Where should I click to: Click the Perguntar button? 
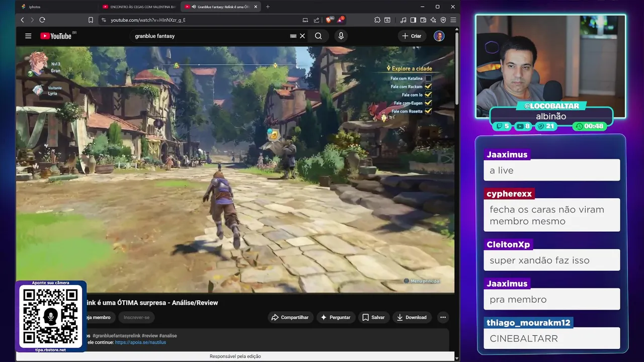click(x=335, y=317)
